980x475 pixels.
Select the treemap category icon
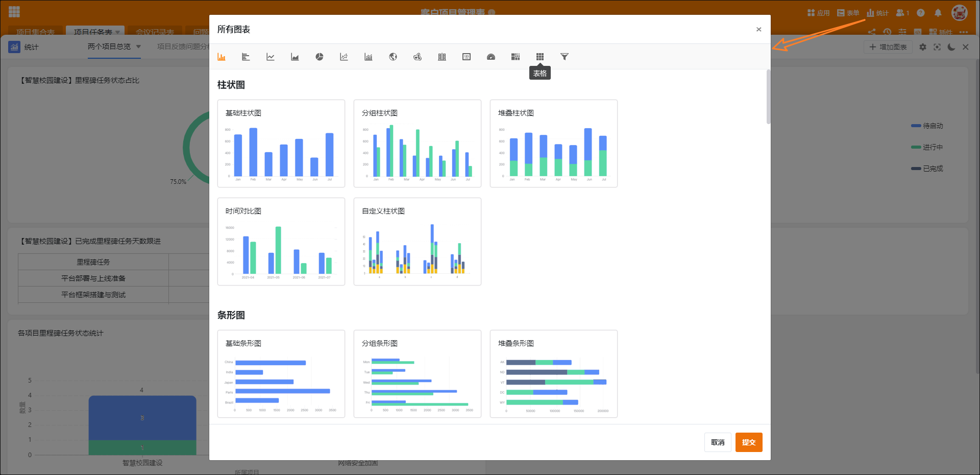[516, 57]
